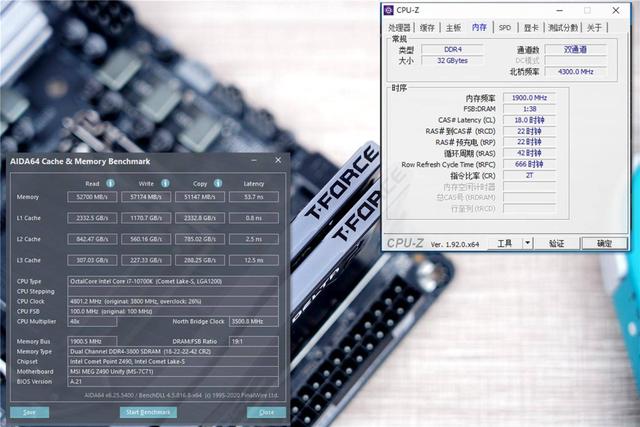
Task: Click the tRAS field showing 42 时钟
Action: (x=529, y=153)
